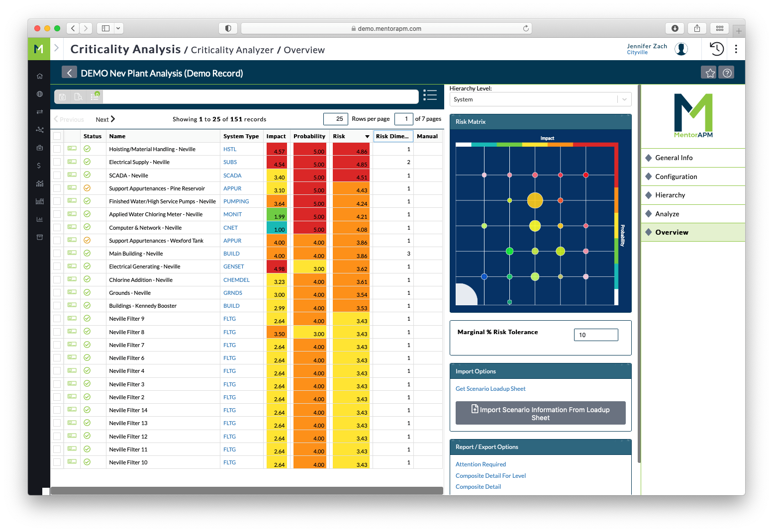Image resolution: width=773 pixels, height=532 pixels.
Task: Open help via question mark icon
Action: (x=727, y=73)
